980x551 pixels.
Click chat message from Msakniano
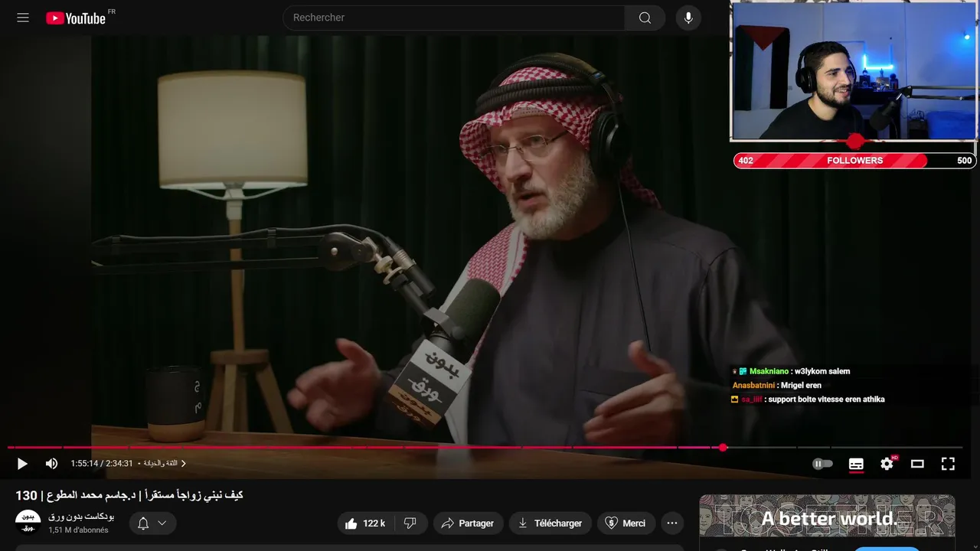coord(792,371)
